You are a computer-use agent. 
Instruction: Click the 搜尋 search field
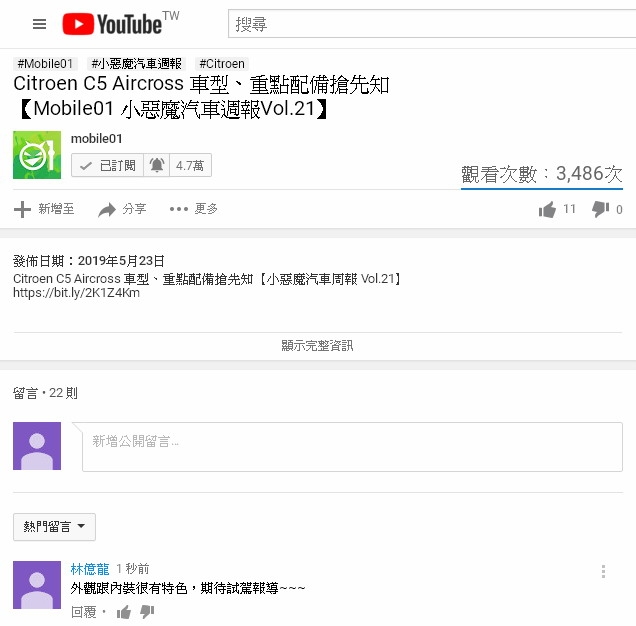pyautogui.click(x=432, y=24)
